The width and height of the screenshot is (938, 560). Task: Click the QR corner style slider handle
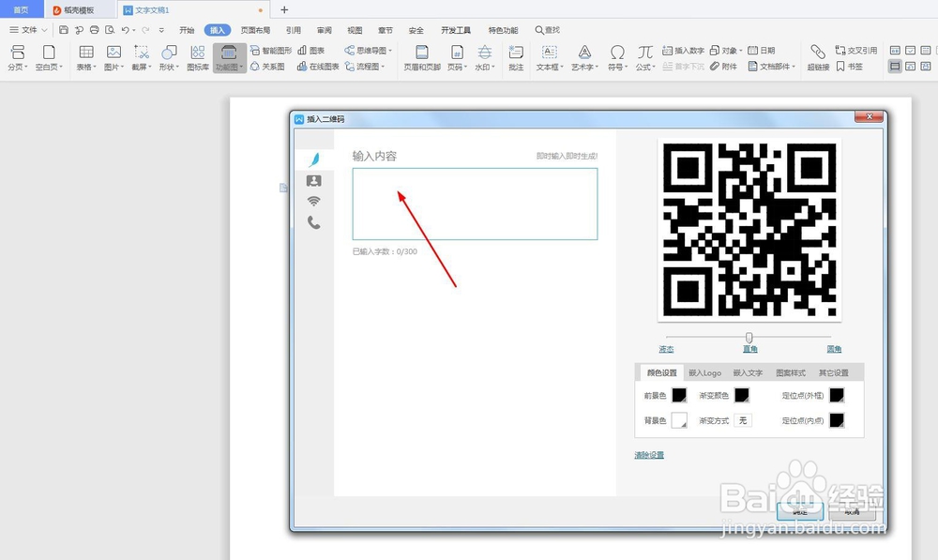(749, 338)
